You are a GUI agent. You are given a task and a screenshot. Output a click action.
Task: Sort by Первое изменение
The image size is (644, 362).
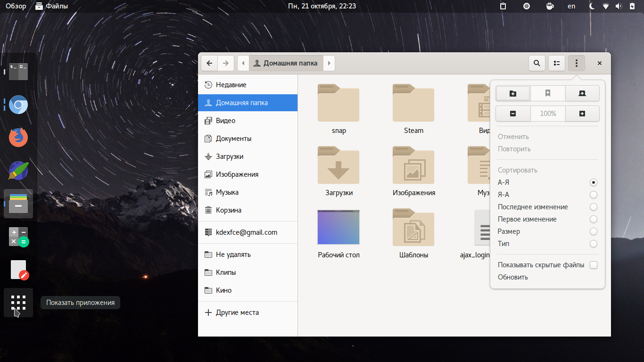tap(547, 219)
